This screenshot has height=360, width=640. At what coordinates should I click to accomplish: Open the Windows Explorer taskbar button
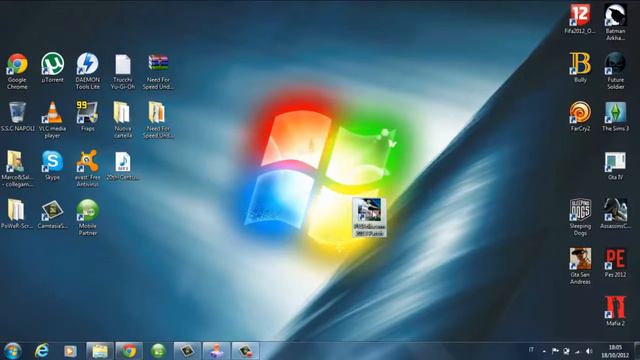100,351
